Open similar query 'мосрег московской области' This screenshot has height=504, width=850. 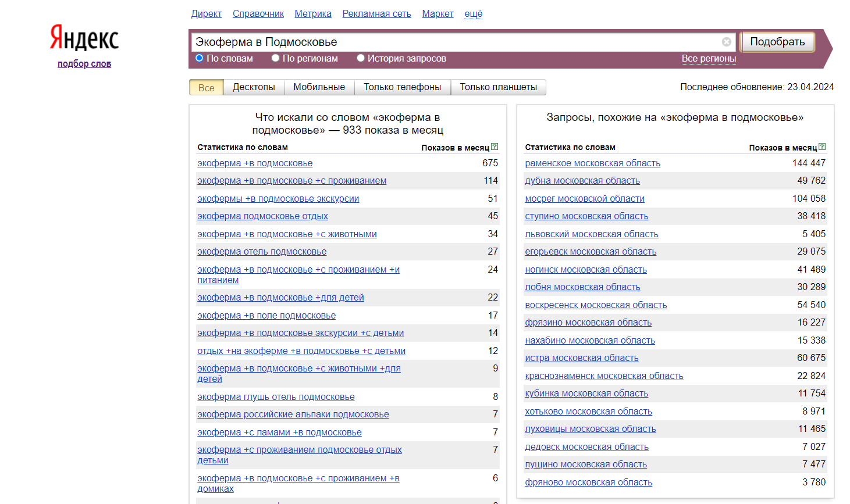coord(585,199)
